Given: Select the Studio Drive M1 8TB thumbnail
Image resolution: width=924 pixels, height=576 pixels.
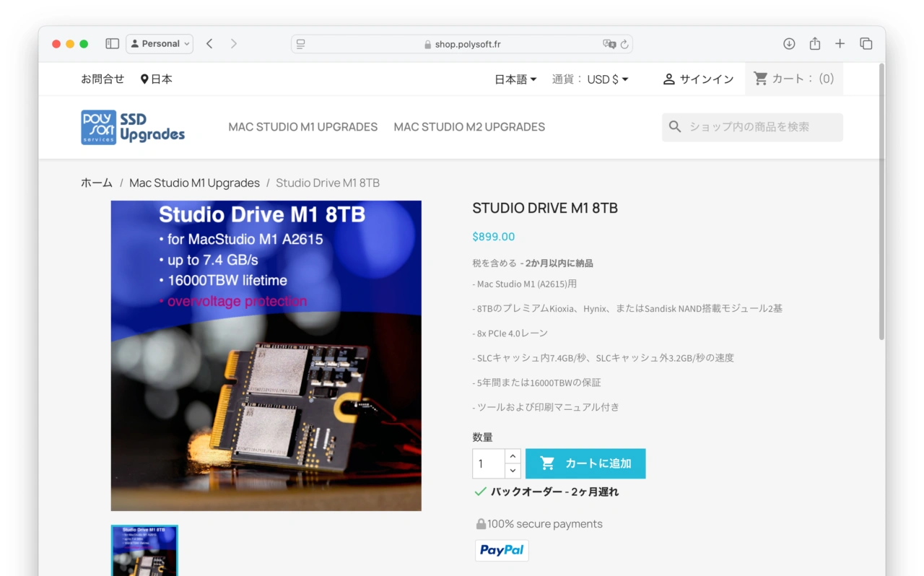Looking at the screenshot, I should tap(144, 550).
